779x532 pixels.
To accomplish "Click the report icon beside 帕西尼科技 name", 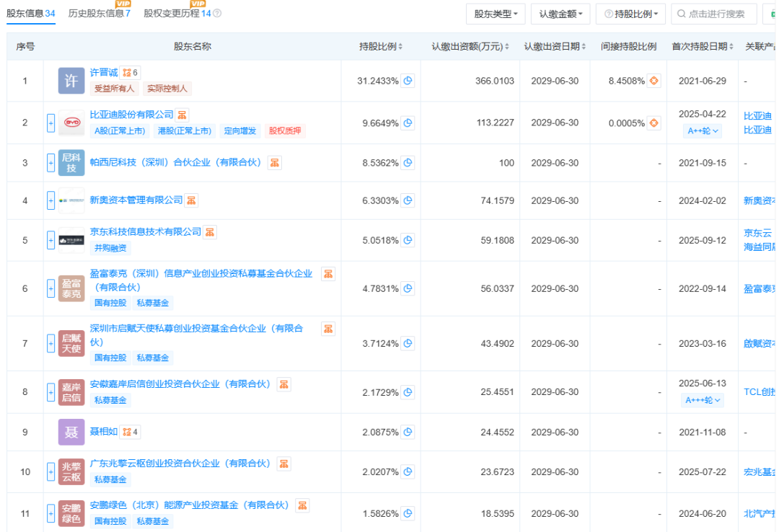I will (x=275, y=163).
